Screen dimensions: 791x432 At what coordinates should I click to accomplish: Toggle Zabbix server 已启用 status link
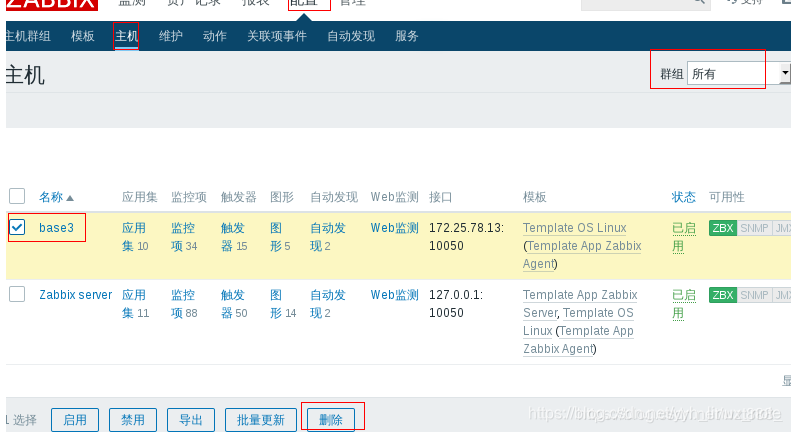pos(684,304)
